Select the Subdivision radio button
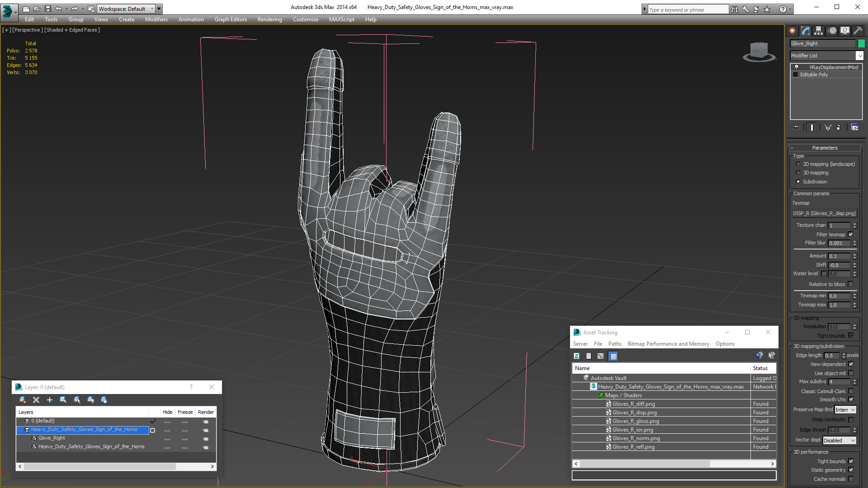 pyautogui.click(x=798, y=181)
